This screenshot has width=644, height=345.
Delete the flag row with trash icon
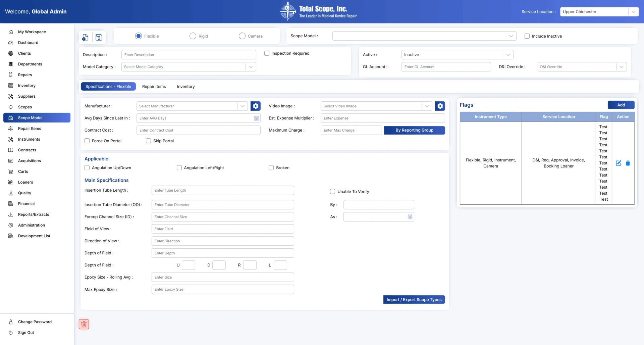(628, 163)
